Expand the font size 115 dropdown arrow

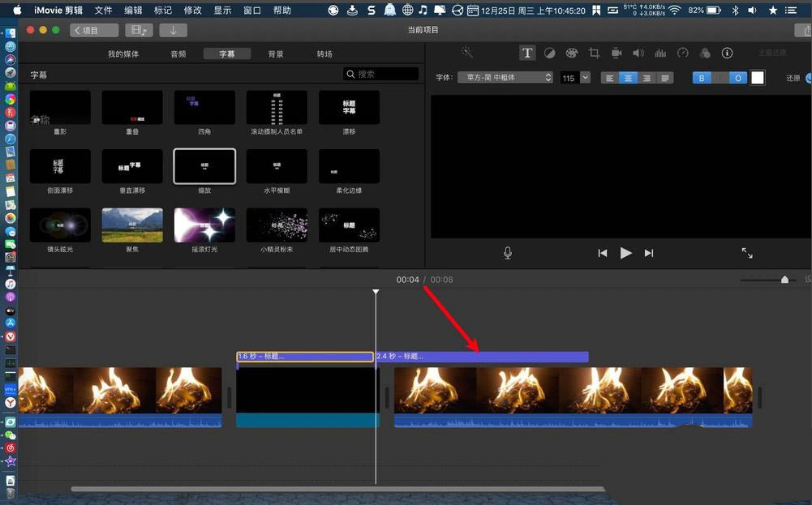[x=585, y=78]
